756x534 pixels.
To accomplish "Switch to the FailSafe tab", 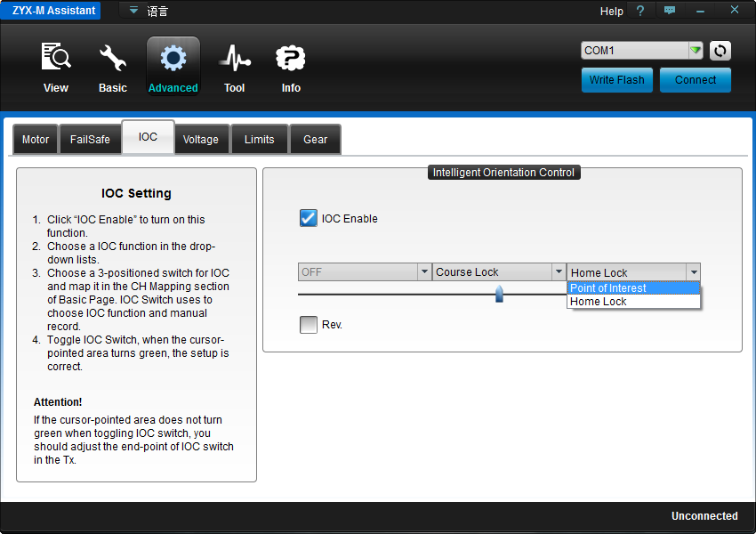I will coord(90,140).
